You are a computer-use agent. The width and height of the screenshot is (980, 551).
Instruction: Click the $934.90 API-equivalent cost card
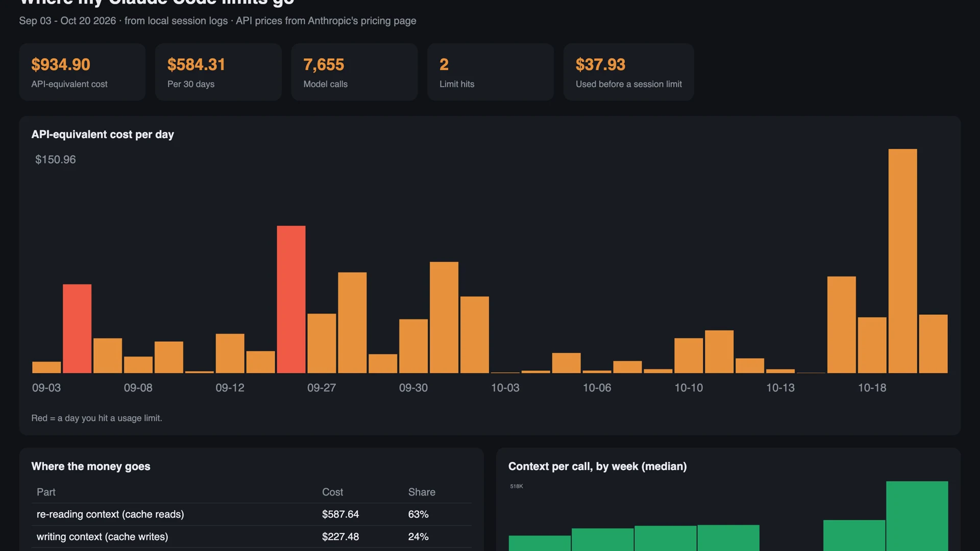pyautogui.click(x=82, y=72)
